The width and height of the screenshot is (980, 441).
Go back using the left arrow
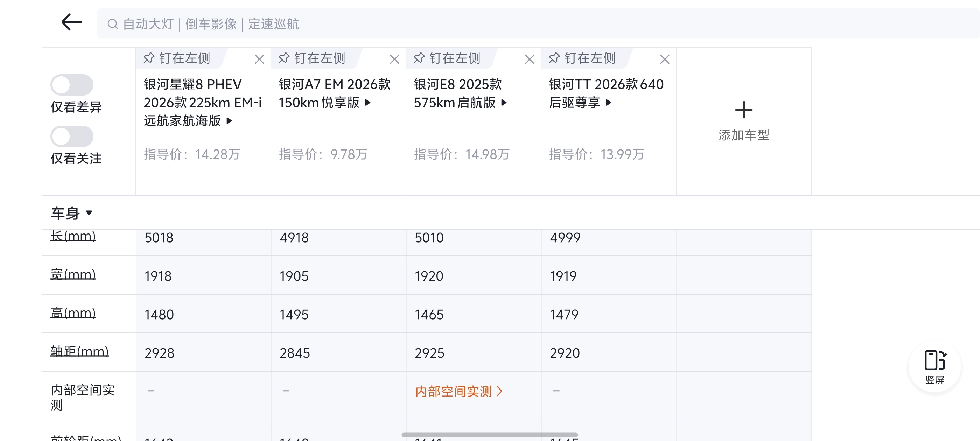[x=71, y=22]
